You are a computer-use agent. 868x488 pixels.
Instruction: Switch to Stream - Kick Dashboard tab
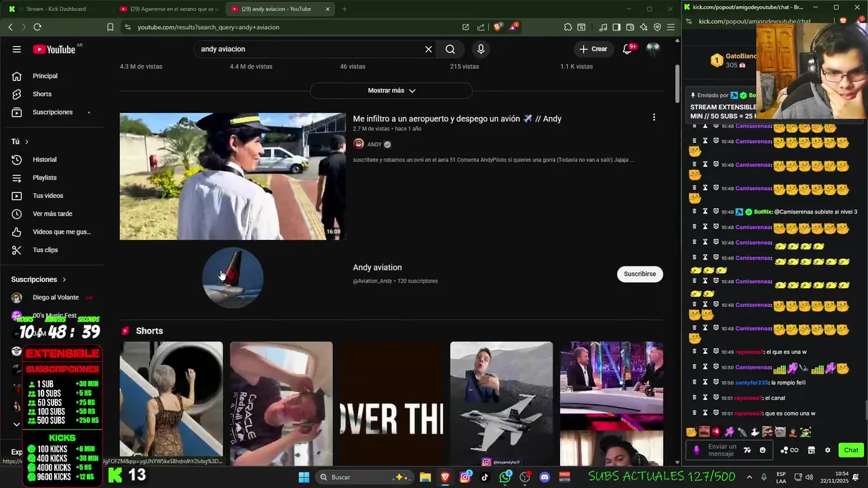click(56, 9)
